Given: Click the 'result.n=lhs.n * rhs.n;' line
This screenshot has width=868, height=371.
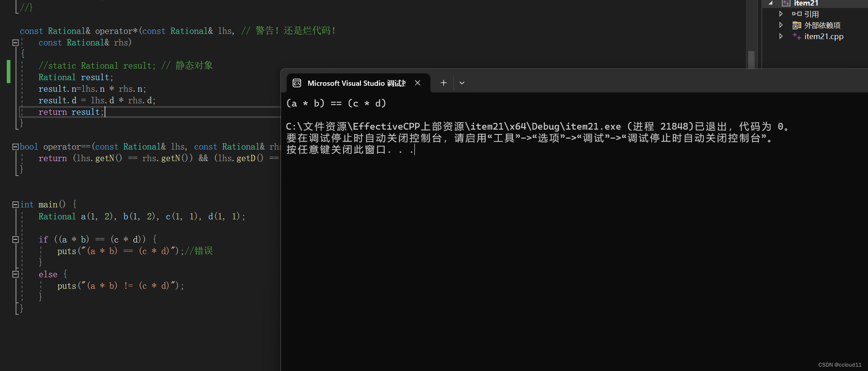Looking at the screenshot, I should coord(92,89).
